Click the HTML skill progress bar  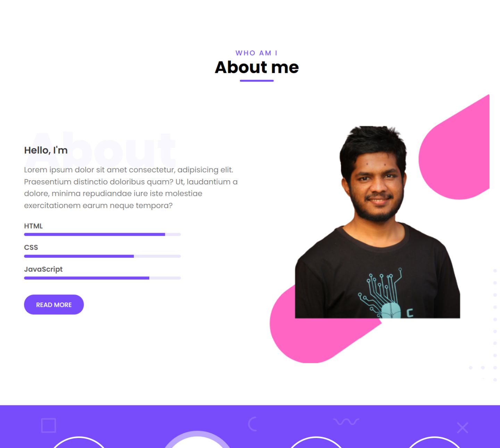point(102,234)
